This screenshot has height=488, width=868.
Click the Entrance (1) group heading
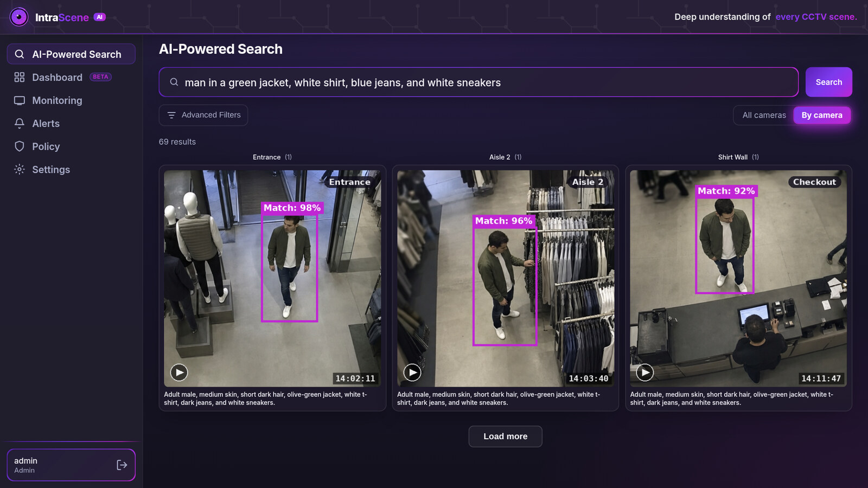[272, 157]
